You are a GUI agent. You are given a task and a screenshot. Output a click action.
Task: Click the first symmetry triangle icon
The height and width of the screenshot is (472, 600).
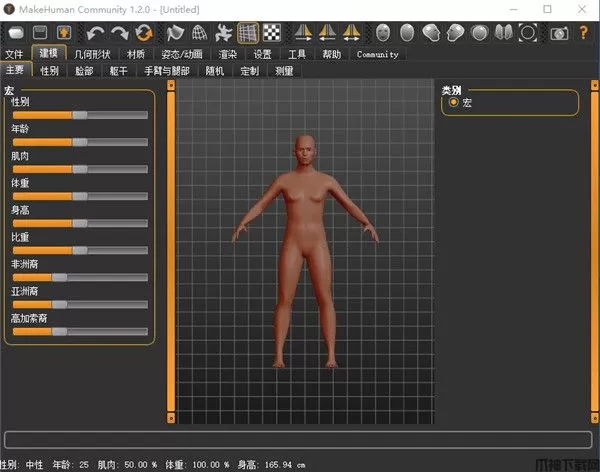[x=303, y=33]
